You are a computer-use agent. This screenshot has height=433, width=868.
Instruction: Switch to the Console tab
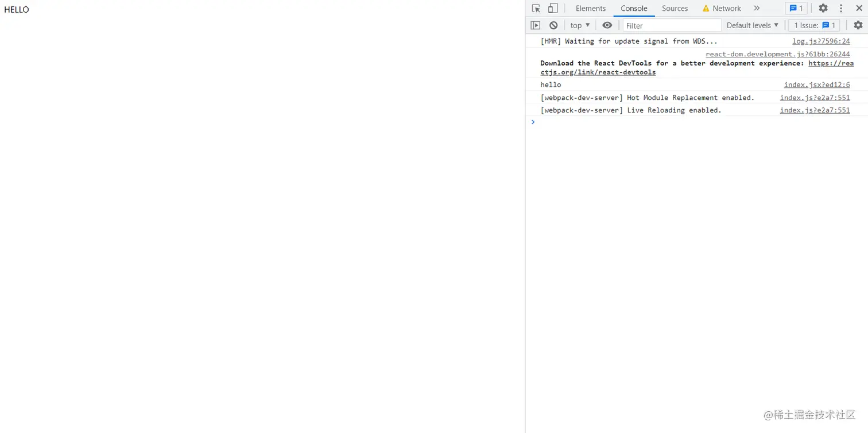click(x=634, y=8)
